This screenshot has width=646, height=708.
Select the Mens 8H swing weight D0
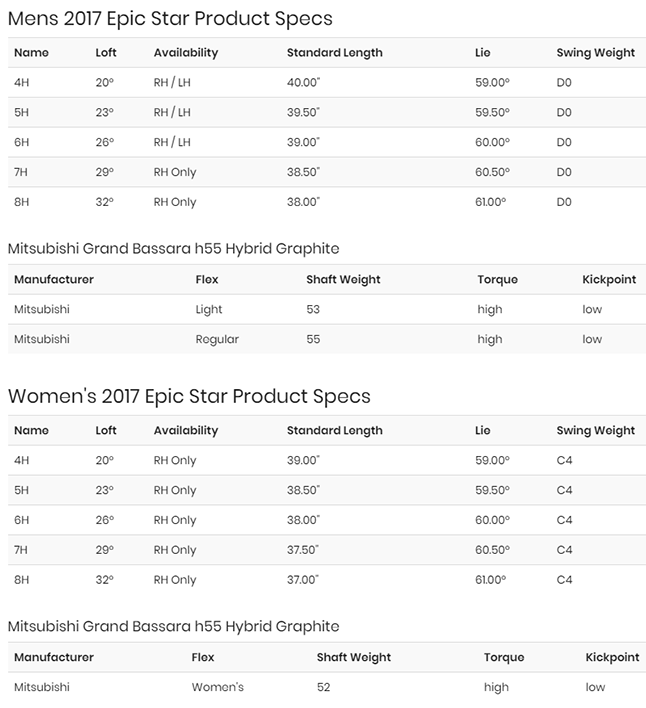point(564,202)
